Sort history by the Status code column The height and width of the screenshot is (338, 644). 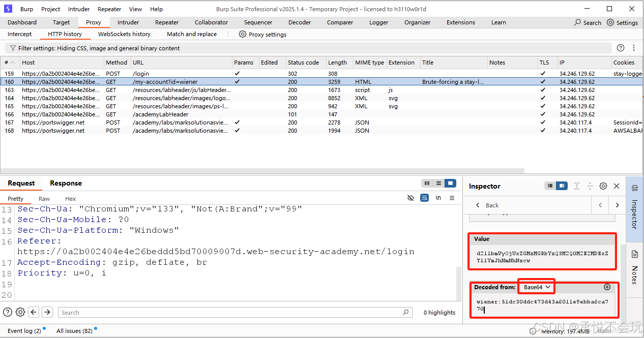[x=305, y=63]
